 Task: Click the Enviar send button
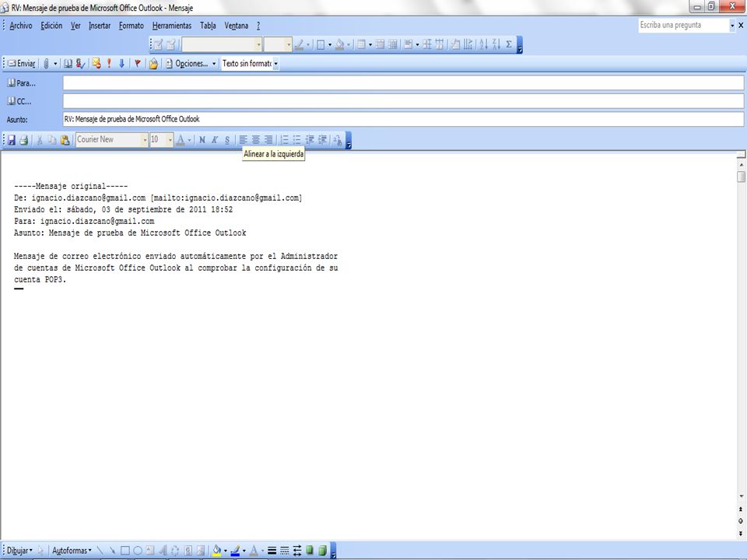pyautogui.click(x=22, y=63)
